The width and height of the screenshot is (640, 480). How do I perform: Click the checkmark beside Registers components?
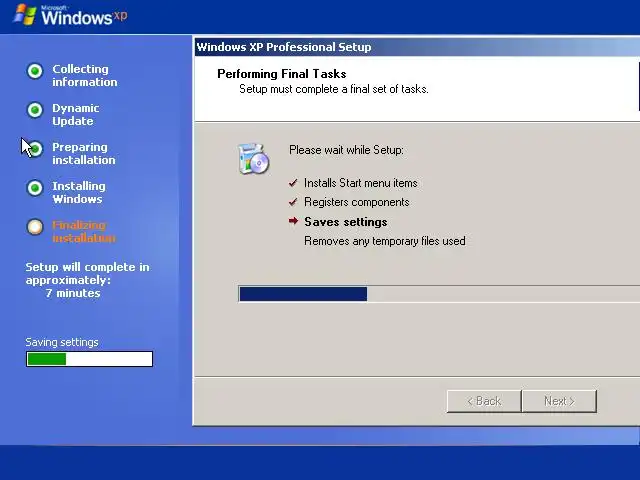[x=293, y=202]
